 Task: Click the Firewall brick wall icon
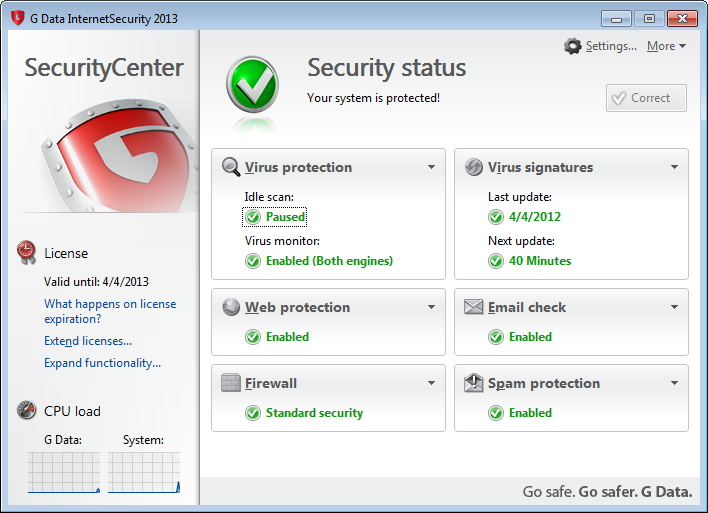tap(231, 384)
